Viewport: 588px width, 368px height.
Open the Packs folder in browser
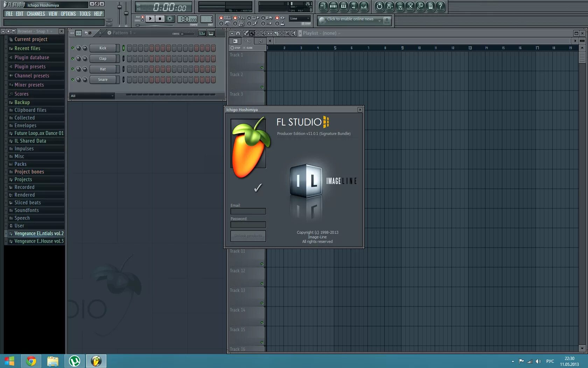click(36, 164)
